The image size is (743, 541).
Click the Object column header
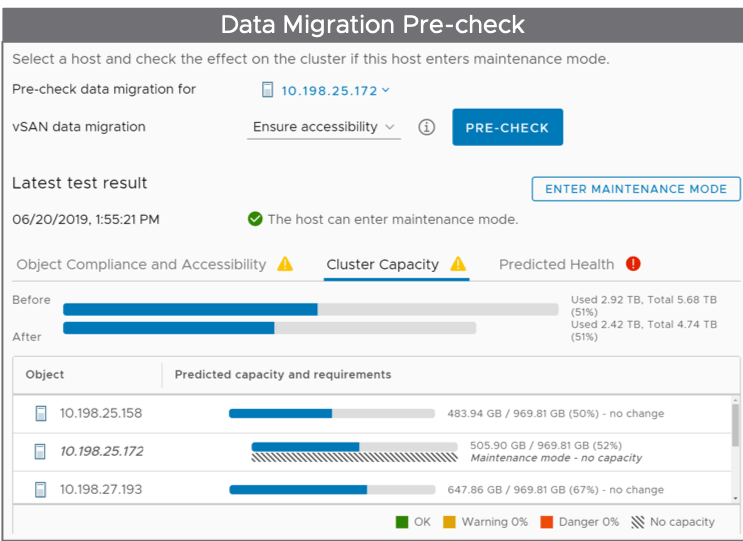(45, 375)
